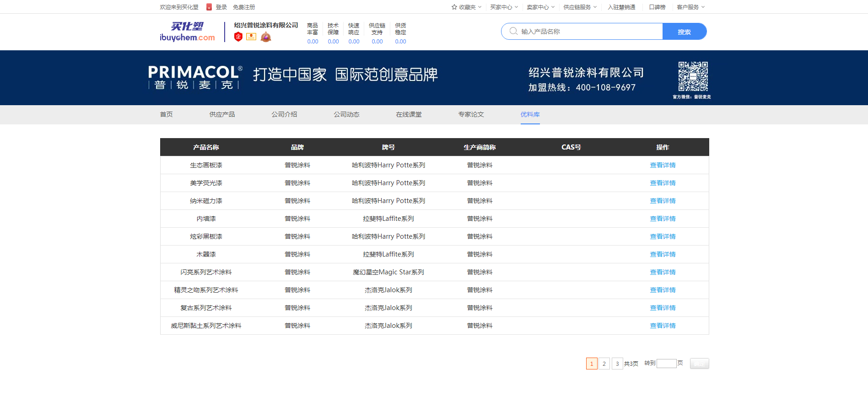The width and height of the screenshot is (868, 412).
Task: Select the 优料库 tab
Action: 530,114
